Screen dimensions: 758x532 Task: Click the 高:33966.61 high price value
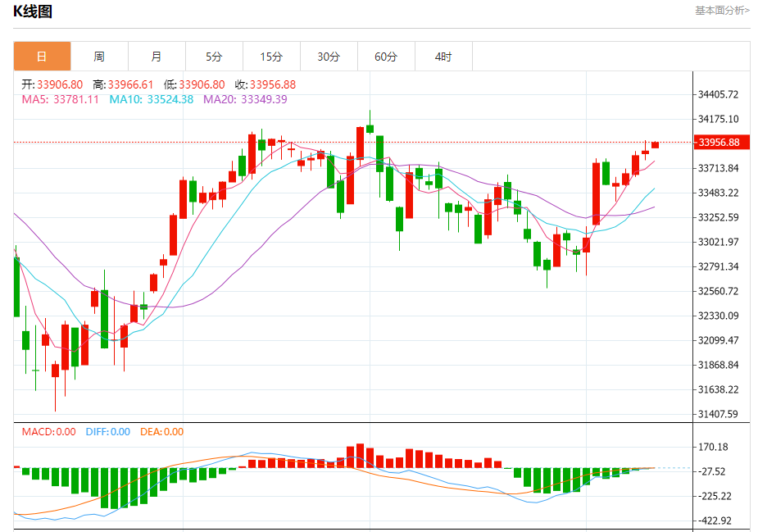point(123,84)
